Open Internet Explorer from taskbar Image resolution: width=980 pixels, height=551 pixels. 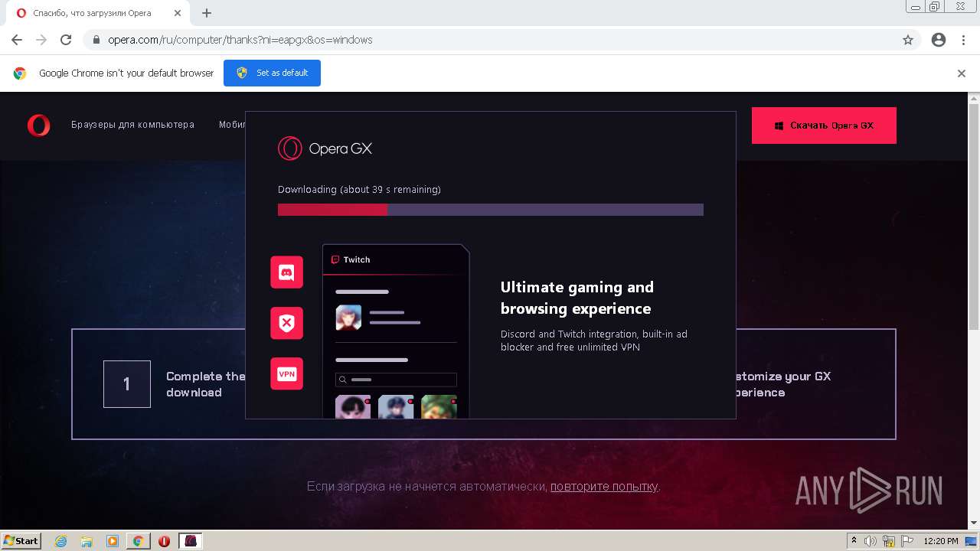(x=61, y=541)
